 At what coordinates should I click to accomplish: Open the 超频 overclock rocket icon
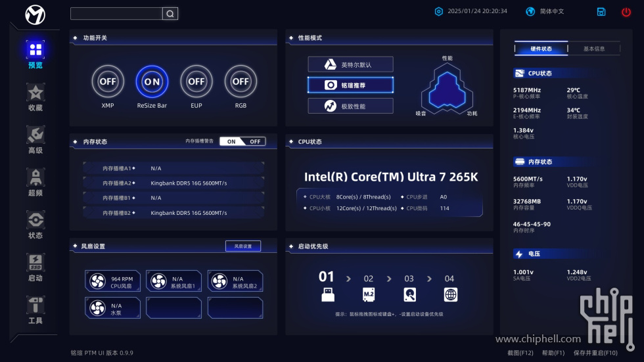pos(35,178)
